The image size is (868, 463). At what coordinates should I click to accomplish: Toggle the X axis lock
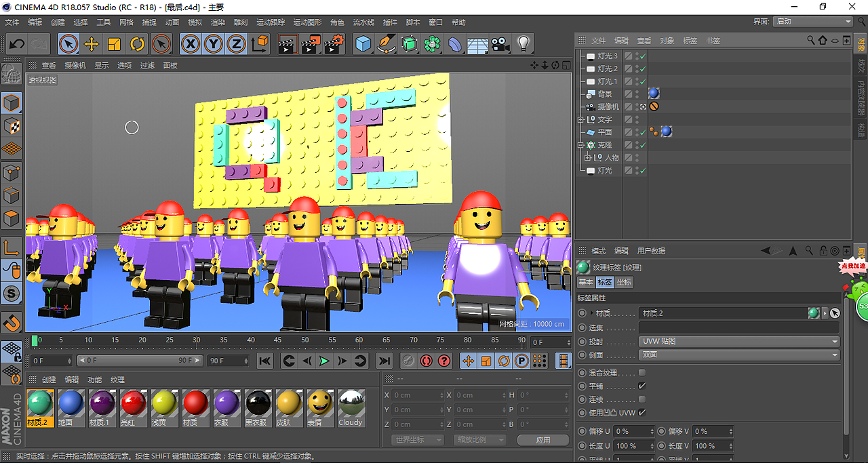point(191,45)
